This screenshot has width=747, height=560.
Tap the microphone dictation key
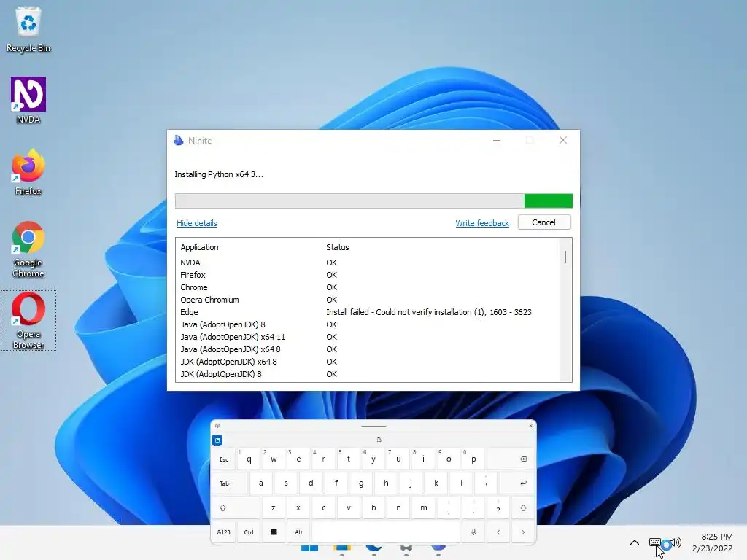(473, 532)
